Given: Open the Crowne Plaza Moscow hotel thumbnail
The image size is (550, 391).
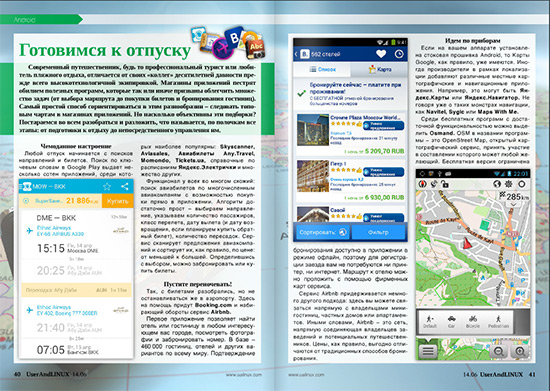Looking at the screenshot, I should click(313, 130).
